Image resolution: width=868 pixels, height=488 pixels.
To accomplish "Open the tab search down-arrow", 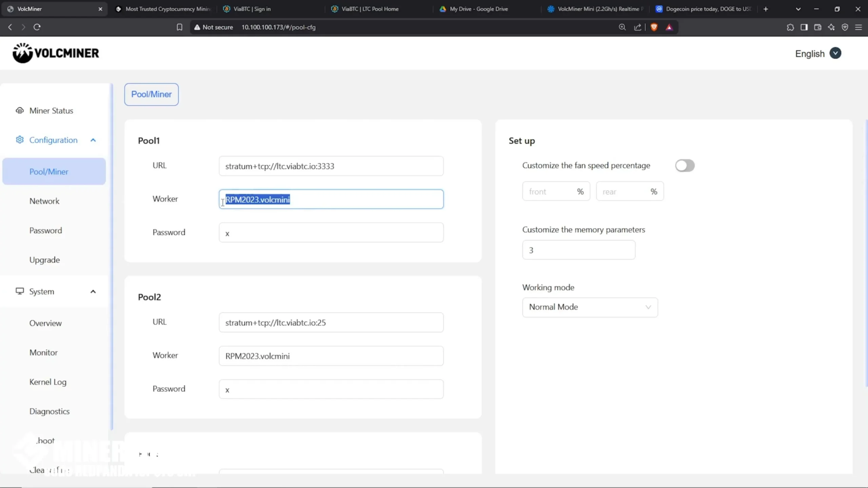I will pos(798,9).
